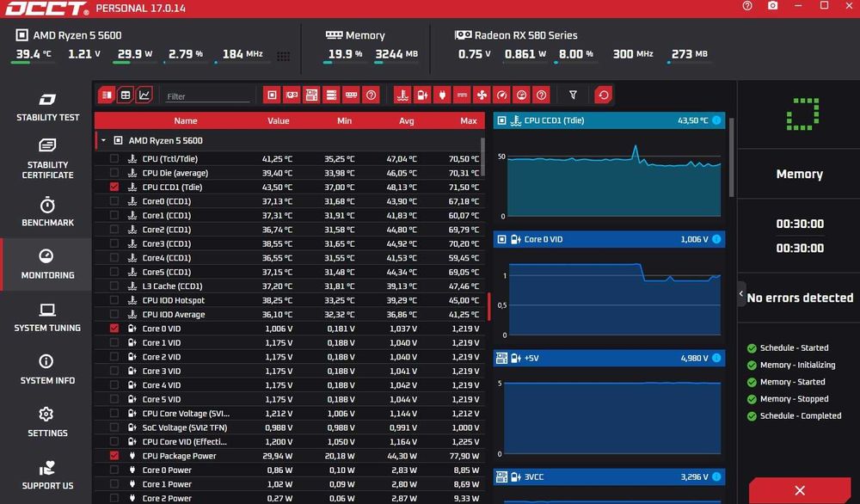Viewport: 860px width, 504px height.
Task: Check the Core0 (CCD1) checkbox
Action: [x=114, y=201]
